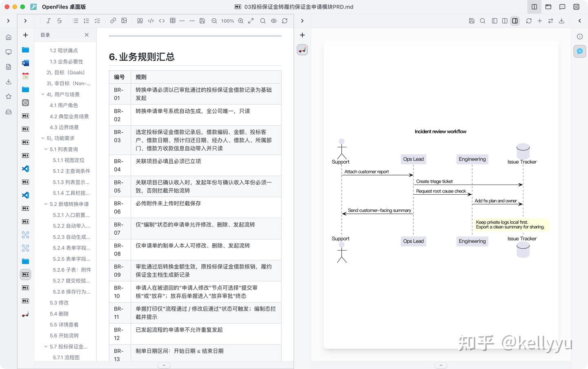The width and height of the screenshot is (588, 369).
Task: Jump to 1.2 现状痛点 in the outline
Action: 64,51
